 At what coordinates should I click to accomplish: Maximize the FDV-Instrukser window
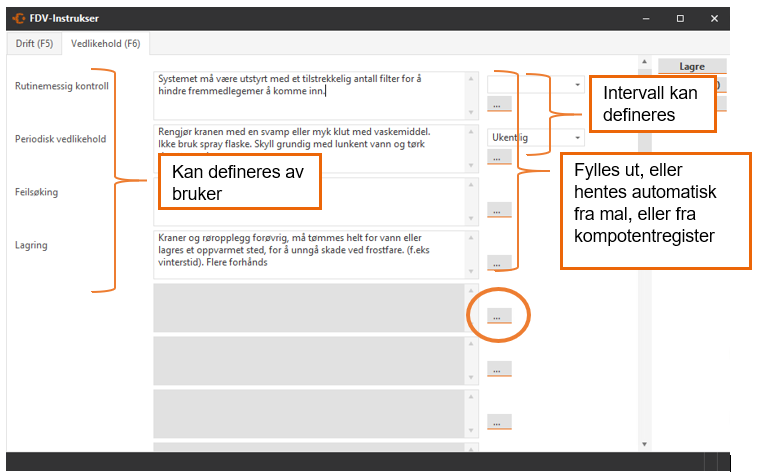click(x=680, y=18)
